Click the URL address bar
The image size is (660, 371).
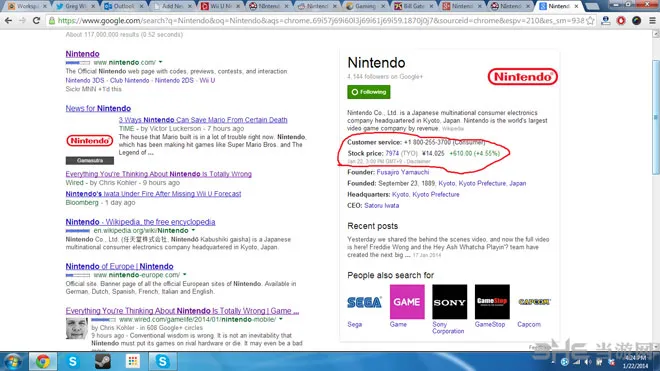(320, 20)
